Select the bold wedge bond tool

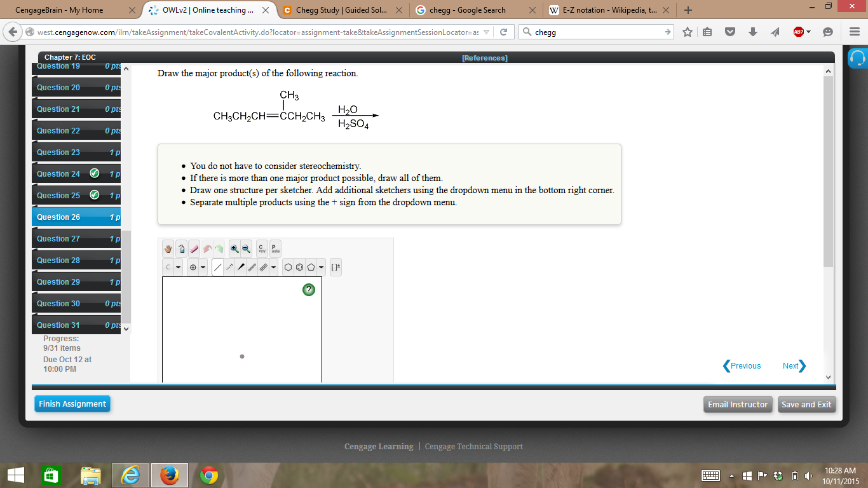241,268
